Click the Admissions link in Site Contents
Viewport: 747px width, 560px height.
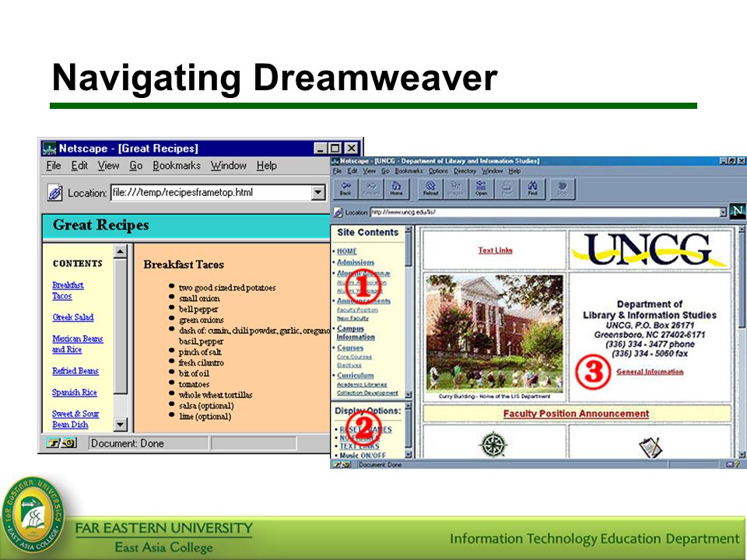pyautogui.click(x=356, y=262)
